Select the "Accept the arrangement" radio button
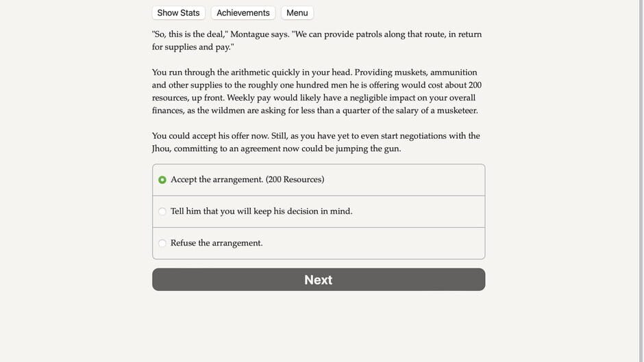Image resolution: width=644 pixels, height=362 pixels. point(162,180)
